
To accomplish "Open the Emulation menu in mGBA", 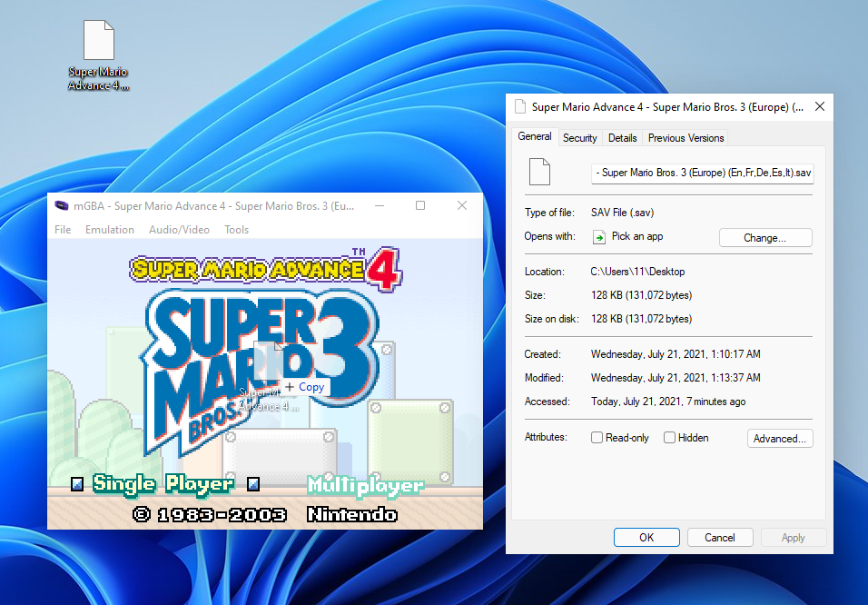I will (110, 229).
